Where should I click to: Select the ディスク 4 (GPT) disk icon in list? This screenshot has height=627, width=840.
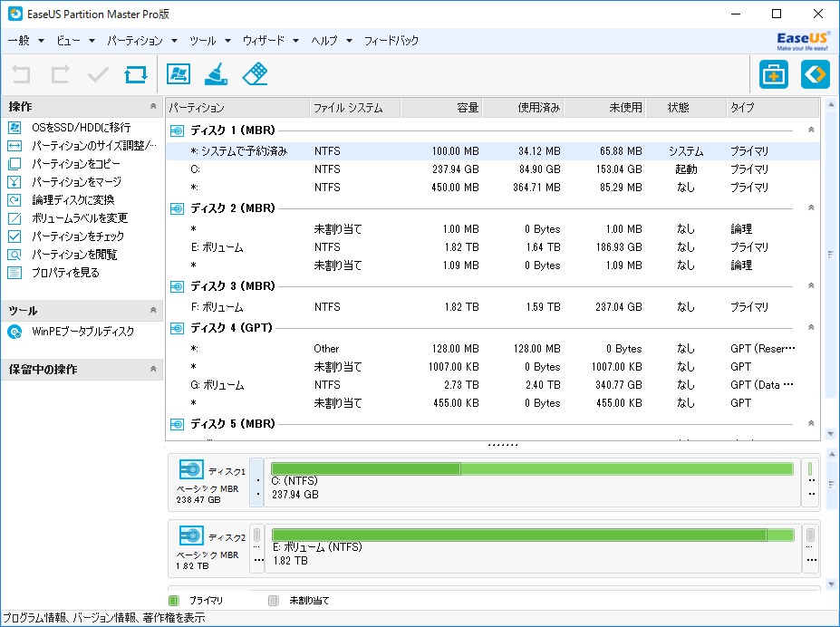point(177,328)
